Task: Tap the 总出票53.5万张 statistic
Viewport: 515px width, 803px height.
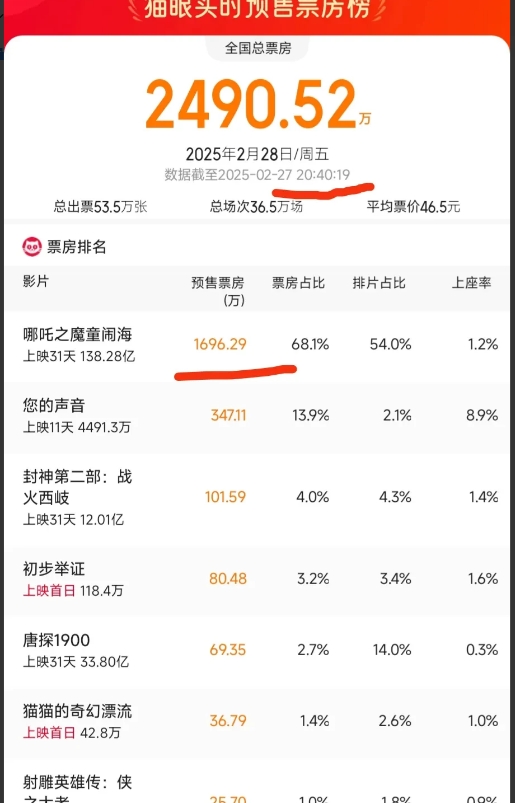Action: [x=100, y=206]
